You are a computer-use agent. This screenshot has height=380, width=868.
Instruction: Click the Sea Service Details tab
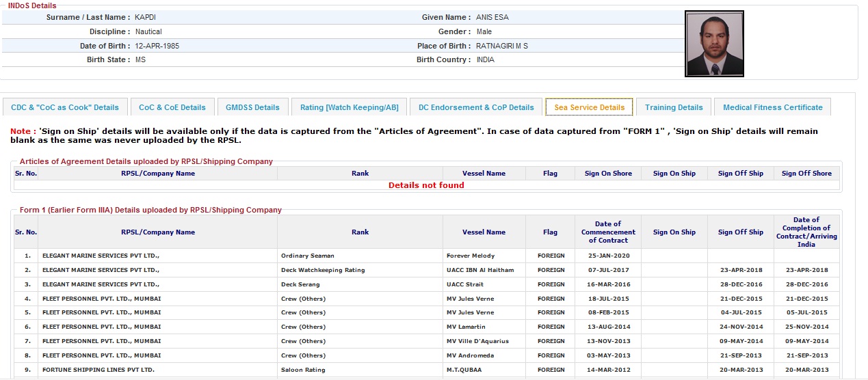[589, 107]
